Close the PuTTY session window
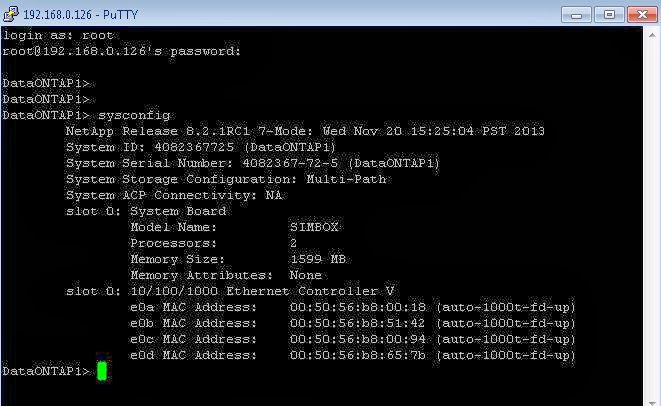This screenshot has height=406, width=661. [x=642, y=15]
